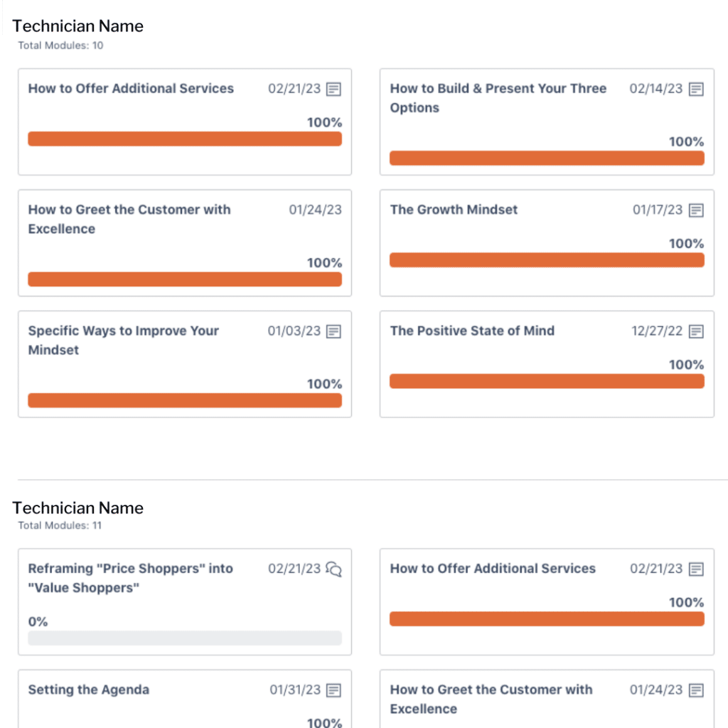Open notes icon for How to Build & Present Your Three Options
728x728 pixels.
696,89
